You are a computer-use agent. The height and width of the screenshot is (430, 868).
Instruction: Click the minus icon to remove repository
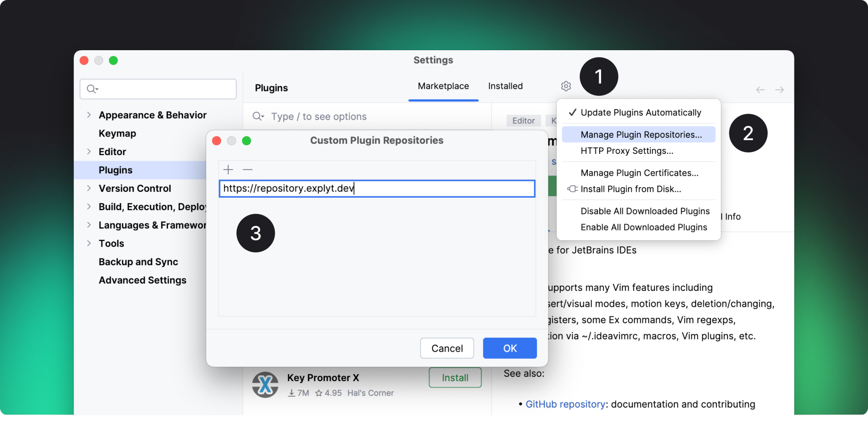point(248,170)
